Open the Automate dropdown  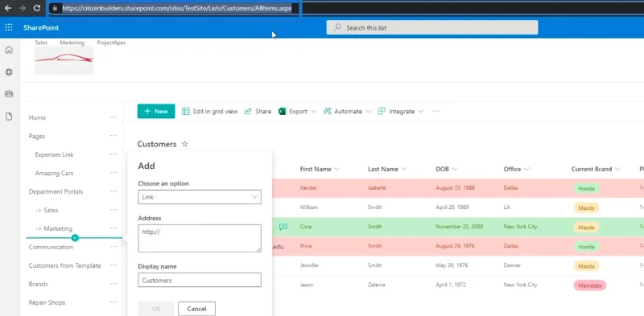tap(347, 111)
